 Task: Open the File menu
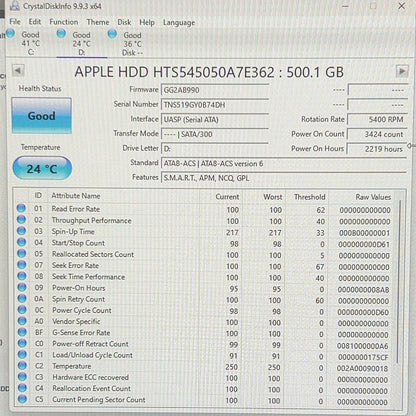pyautogui.click(x=15, y=22)
